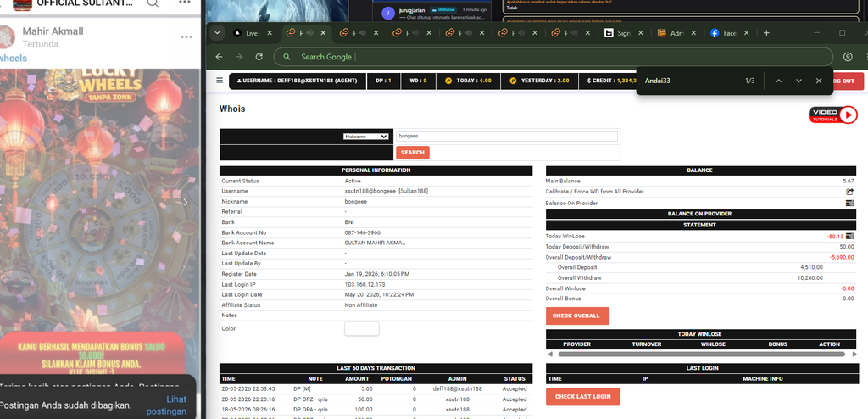Image resolution: width=868 pixels, height=419 pixels.
Task: Click the Main Balance 5.67 value
Action: pos(848,181)
